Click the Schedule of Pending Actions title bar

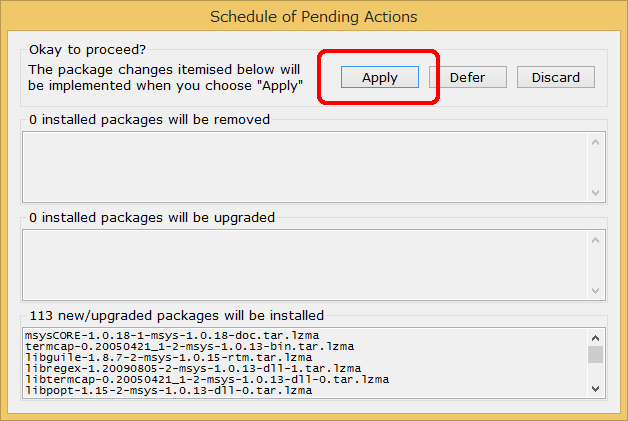(x=314, y=17)
